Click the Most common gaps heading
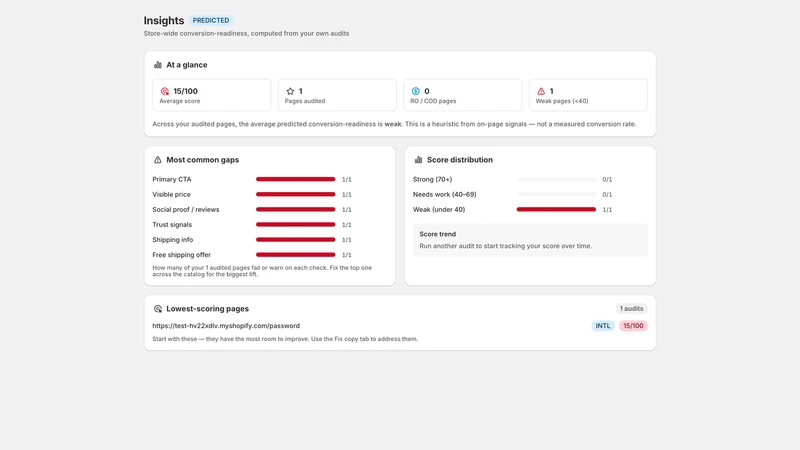Image resolution: width=800 pixels, height=450 pixels. pos(203,160)
